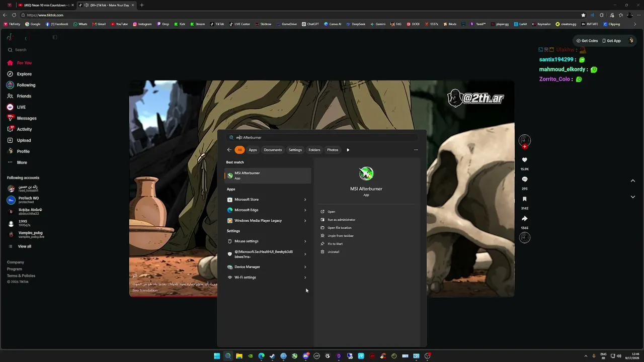
Task: Go back using search panel arrow
Action: (229, 150)
